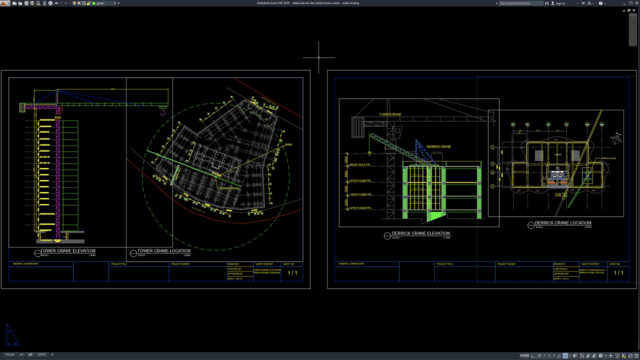Toggle Lineweight display in status bar
This screenshot has height=360, width=640.
pos(574,356)
